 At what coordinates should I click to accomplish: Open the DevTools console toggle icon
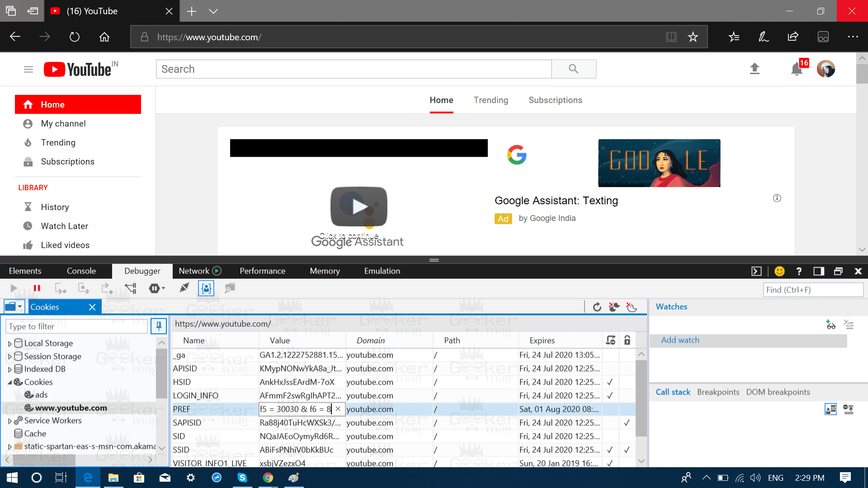(x=756, y=271)
